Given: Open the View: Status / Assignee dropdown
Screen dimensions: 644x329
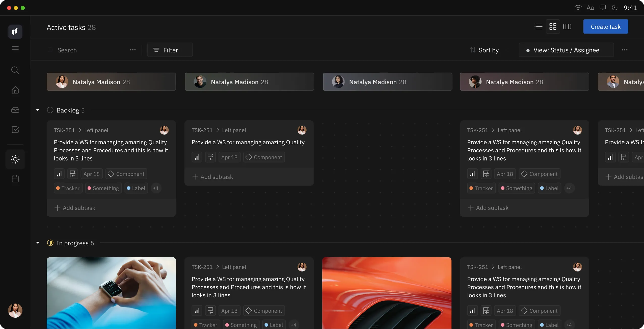Looking at the screenshot, I should click(x=566, y=50).
